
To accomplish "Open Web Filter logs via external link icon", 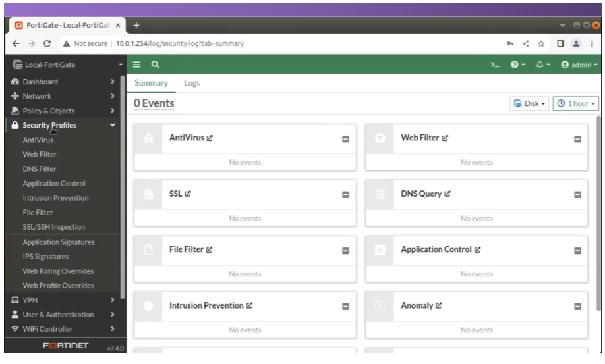I will point(445,138).
